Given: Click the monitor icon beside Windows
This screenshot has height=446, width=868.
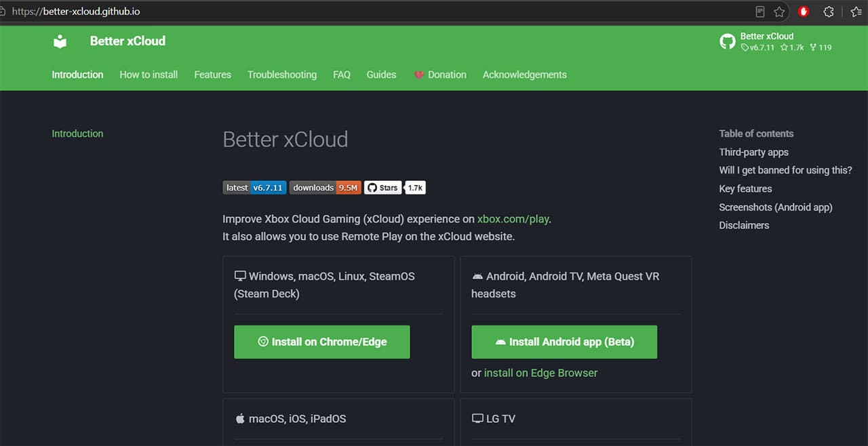Looking at the screenshot, I should coord(239,276).
